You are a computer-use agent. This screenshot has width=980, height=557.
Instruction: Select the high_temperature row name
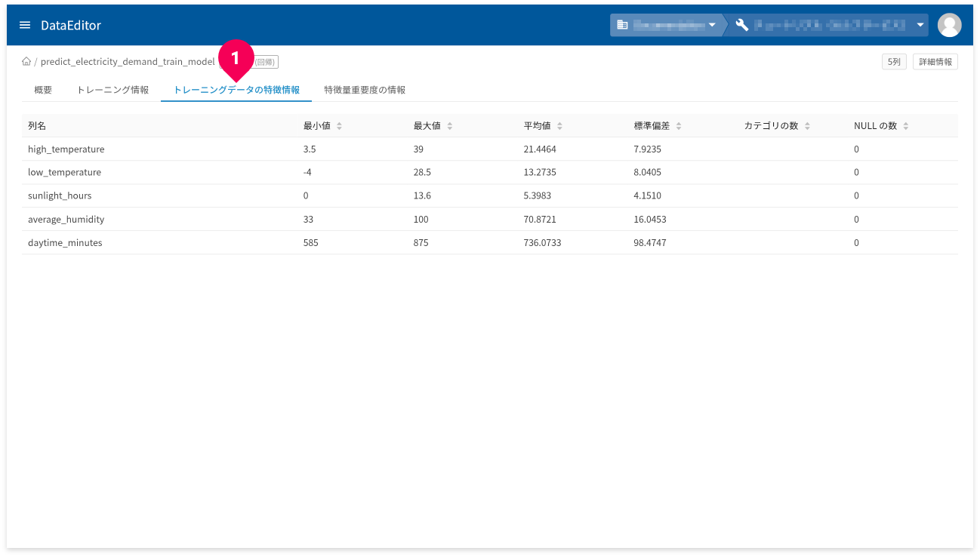pos(66,149)
